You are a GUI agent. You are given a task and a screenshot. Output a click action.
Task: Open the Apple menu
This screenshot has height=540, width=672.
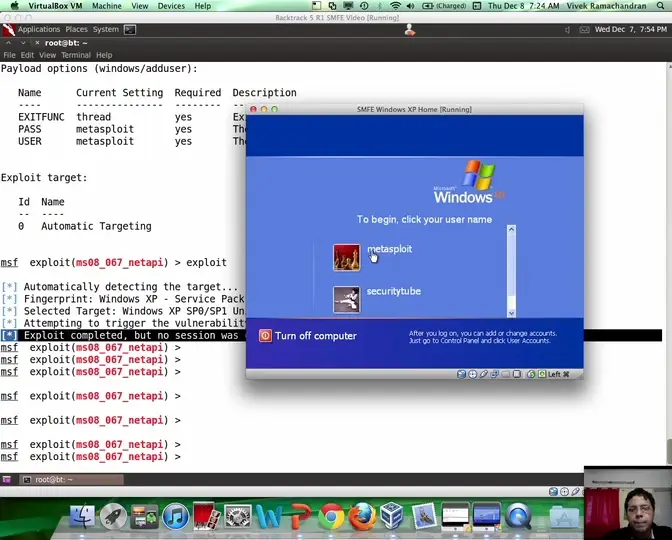15,6
